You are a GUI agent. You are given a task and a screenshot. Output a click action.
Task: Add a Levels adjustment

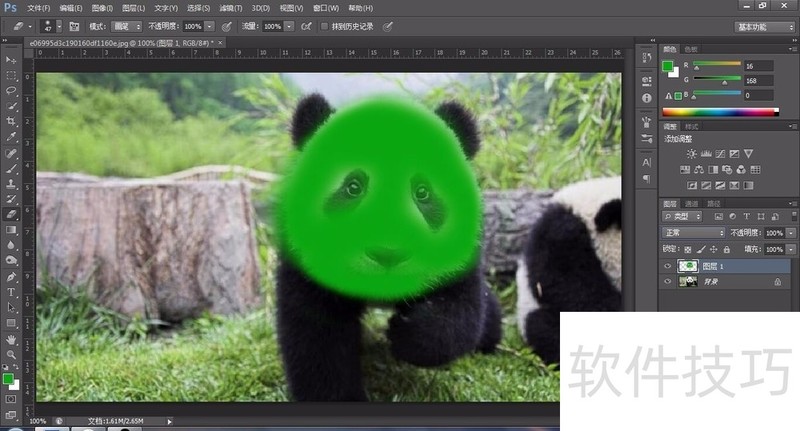click(706, 154)
